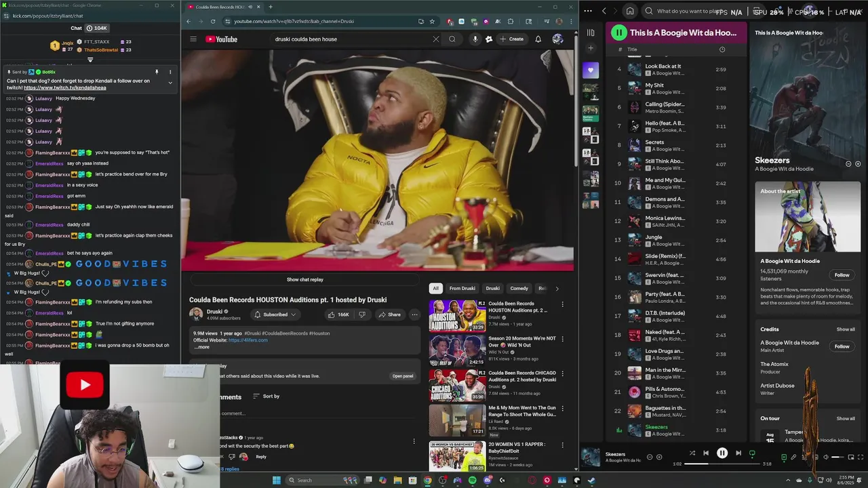Open the Windows Start menu

[x=276, y=480]
